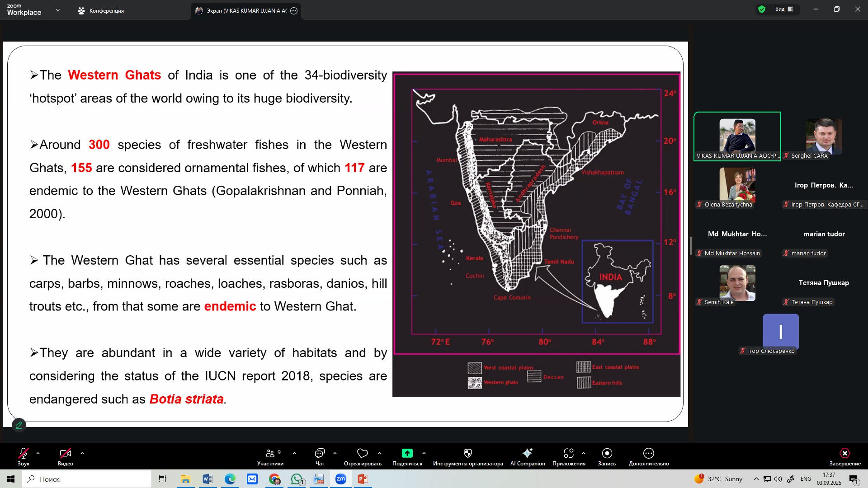The height and width of the screenshot is (488, 868).
Task: Open the Zoom Workplace dropdown chevron
Action: [x=57, y=10]
